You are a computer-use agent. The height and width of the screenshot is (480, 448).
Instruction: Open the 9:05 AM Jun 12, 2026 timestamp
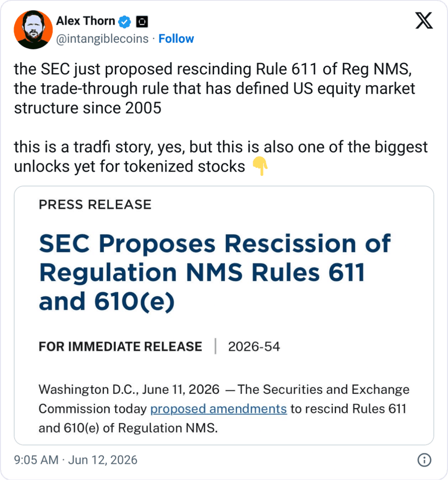pyautogui.click(x=76, y=460)
